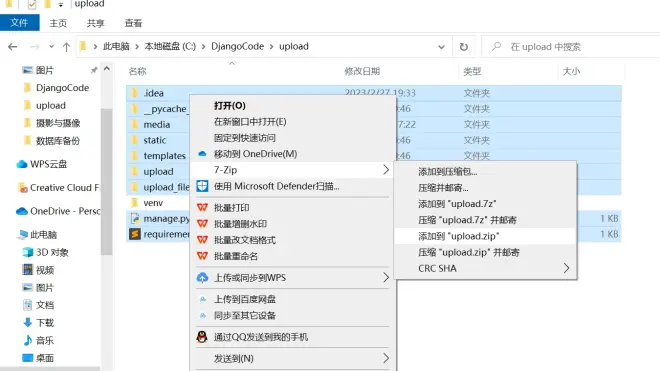Refresh the upload folder view
The width and height of the screenshot is (660, 371).
(463, 47)
